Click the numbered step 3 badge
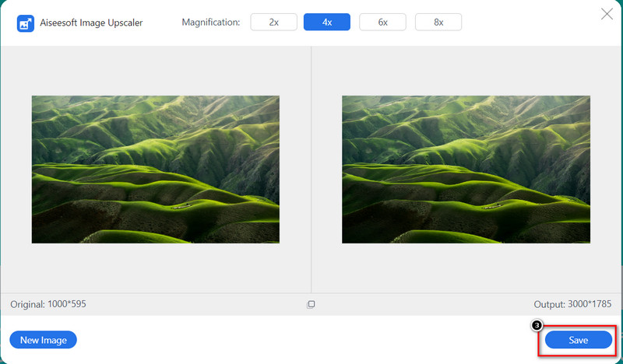This screenshot has width=623, height=364. [537, 324]
